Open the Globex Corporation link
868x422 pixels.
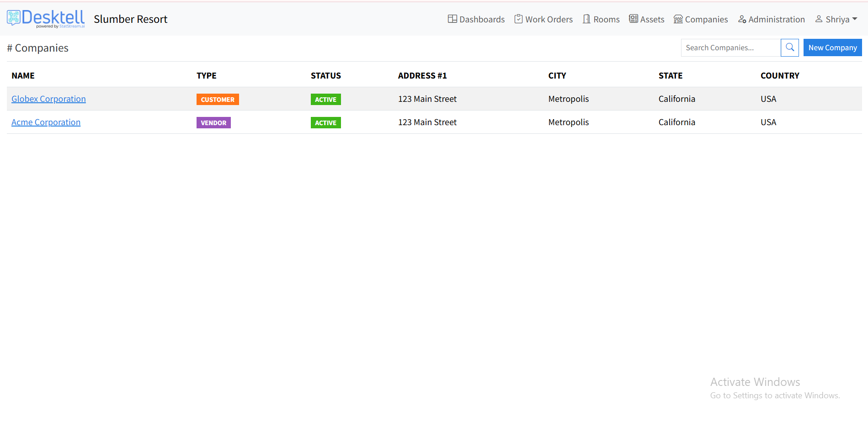coord(48,99)
